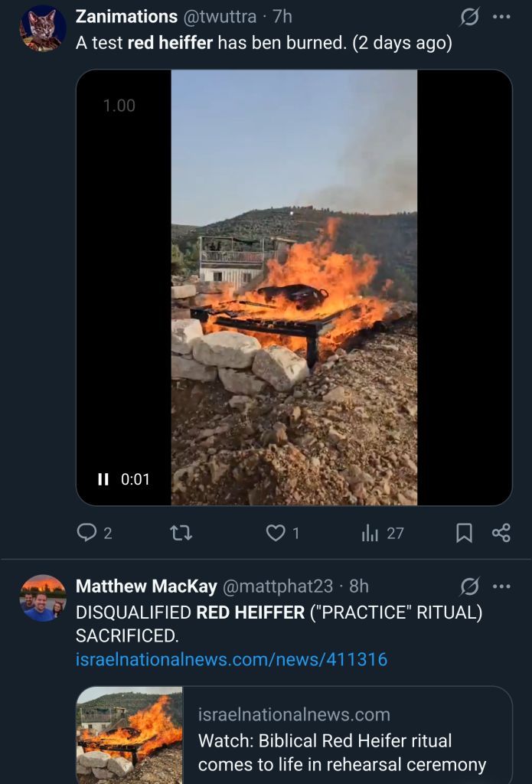Like the Zanimations tweet
This screenshot has height=784, width=532.
tap(282, 533)
